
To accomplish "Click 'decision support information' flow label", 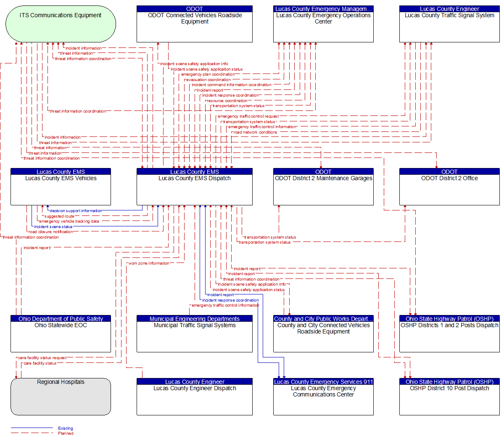I will 76,211.
